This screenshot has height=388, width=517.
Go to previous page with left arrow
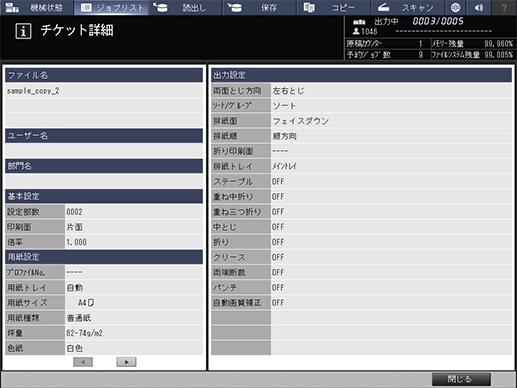(83, 362)
